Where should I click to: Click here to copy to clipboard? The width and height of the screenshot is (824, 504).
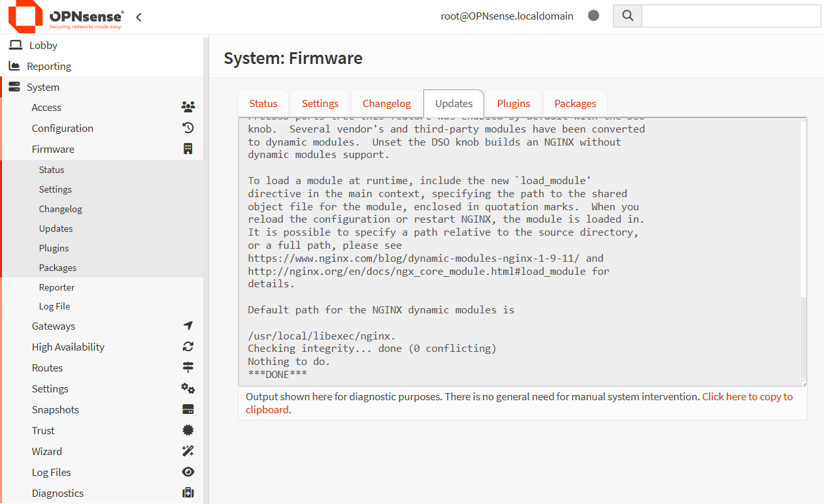[747, 396]
